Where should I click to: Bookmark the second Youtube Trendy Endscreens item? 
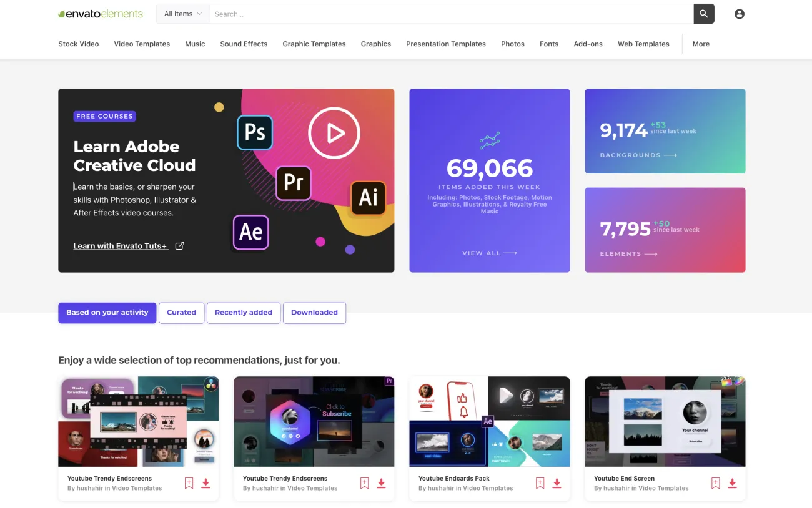pyautogui.click(x=364, y=483)
